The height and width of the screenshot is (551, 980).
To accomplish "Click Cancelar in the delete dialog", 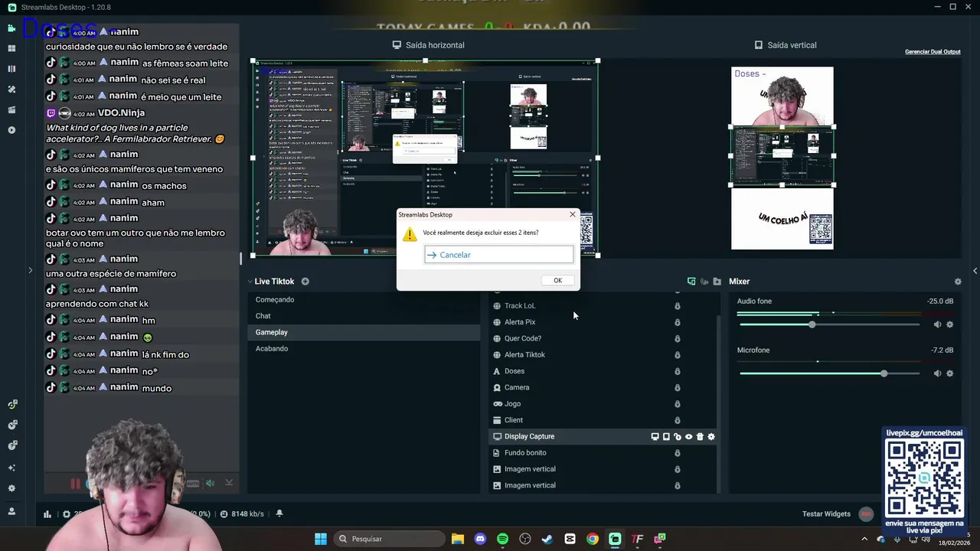I will (498, 255).
